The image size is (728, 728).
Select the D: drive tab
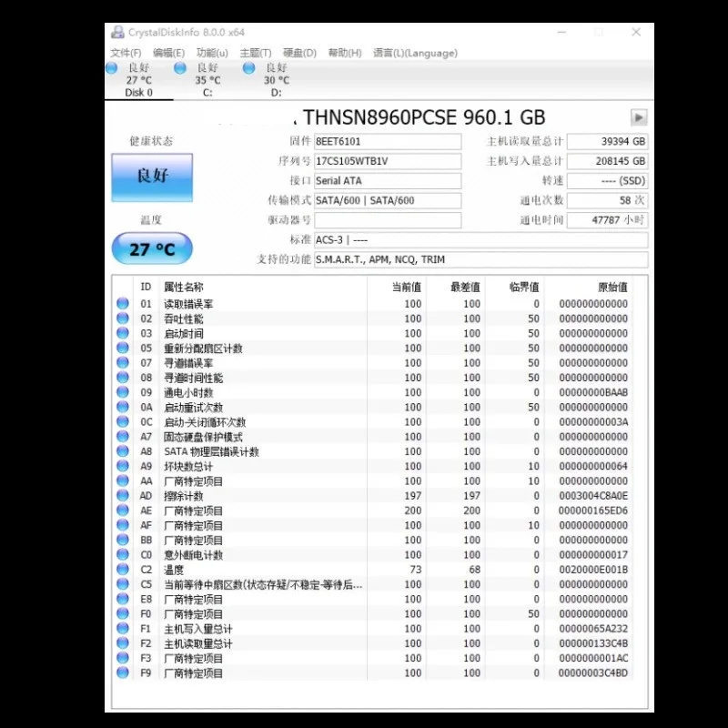click(277, 80)
